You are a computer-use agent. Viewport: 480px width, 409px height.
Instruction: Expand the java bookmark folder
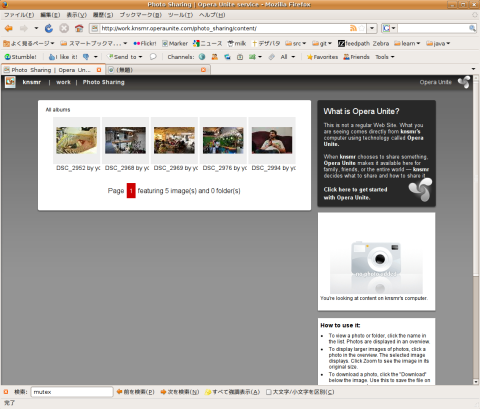438,43
